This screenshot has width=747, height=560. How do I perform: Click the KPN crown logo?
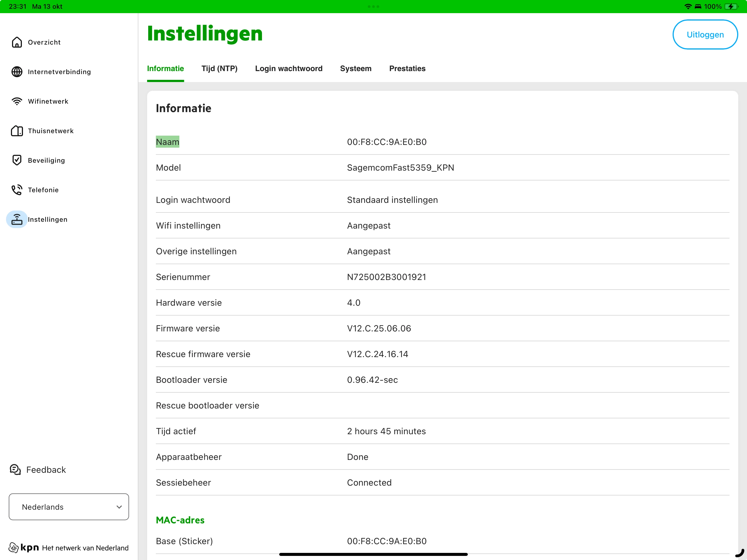tap(13, 547)
